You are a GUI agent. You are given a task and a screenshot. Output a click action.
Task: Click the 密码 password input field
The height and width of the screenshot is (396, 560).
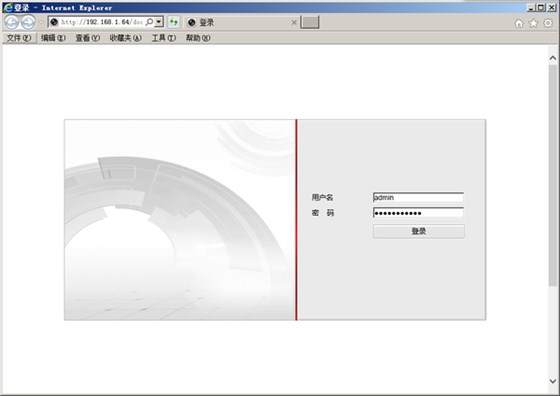(x=418, y=213)
